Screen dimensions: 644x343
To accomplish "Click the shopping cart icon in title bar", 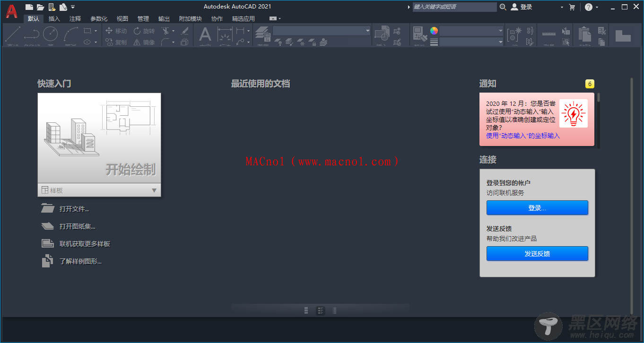I will click(x=572, y=7).
